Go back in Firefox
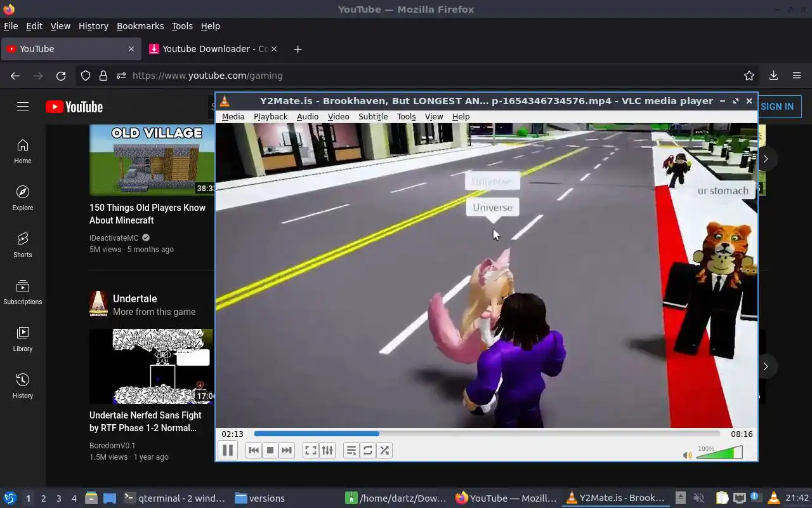Screen dimensions: 812x508 click(15, 76)
